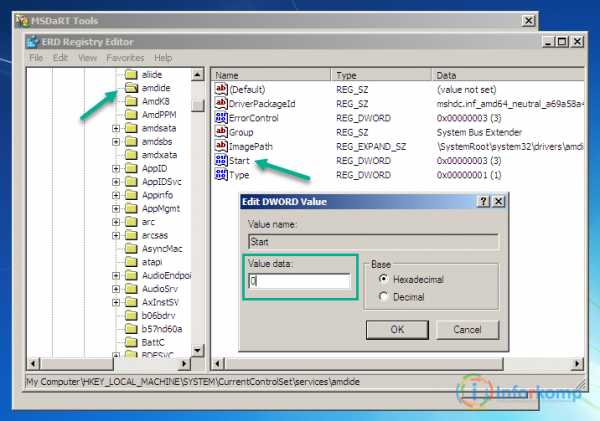Expand the AppIDSvc tree node
600x421 pixels.
[116, 182]
